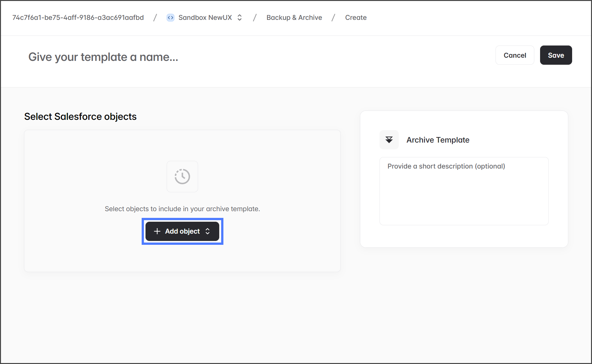The height and width of the screenshot is (364, 592).
Task: Open the organization ID breadcrumb link
Action: 78,18
